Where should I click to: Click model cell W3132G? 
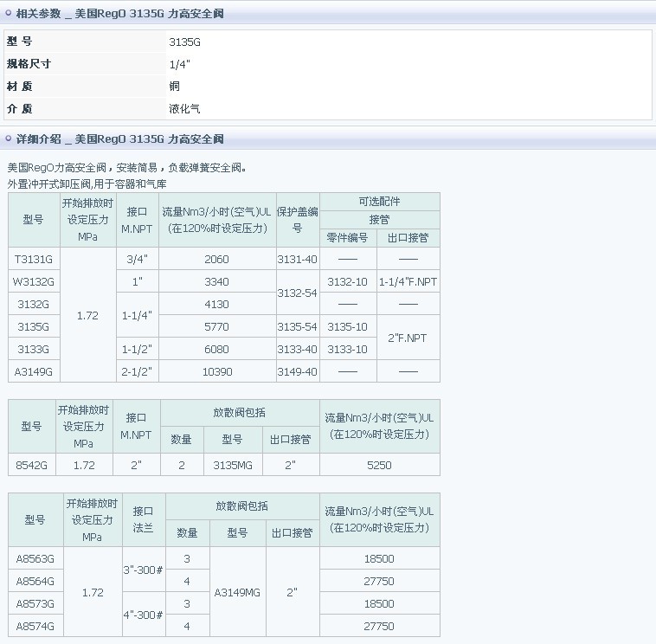point(34,281)
